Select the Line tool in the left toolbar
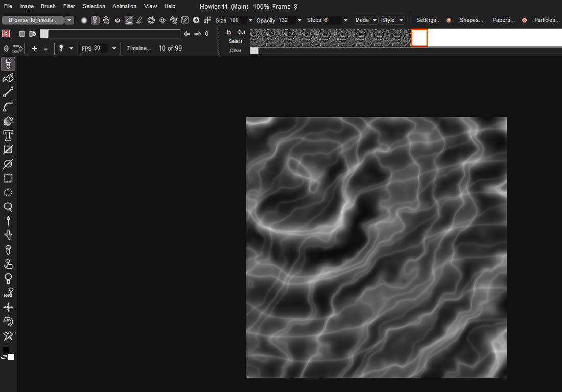 tap(8, 92)
